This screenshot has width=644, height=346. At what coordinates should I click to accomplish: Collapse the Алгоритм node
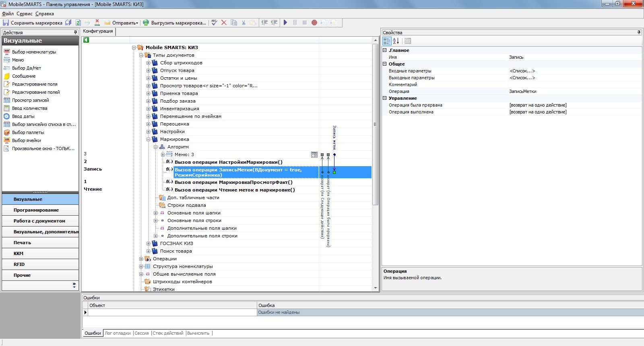point(156,147)
